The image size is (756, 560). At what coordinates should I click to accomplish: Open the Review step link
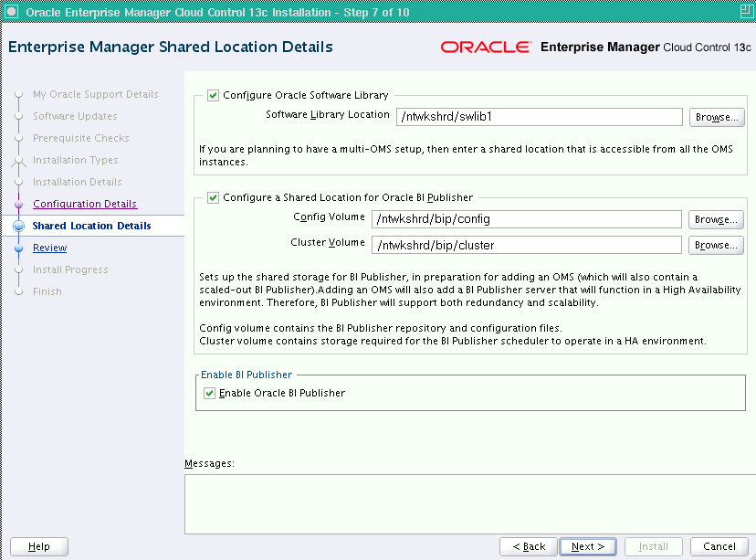point(49,248)
